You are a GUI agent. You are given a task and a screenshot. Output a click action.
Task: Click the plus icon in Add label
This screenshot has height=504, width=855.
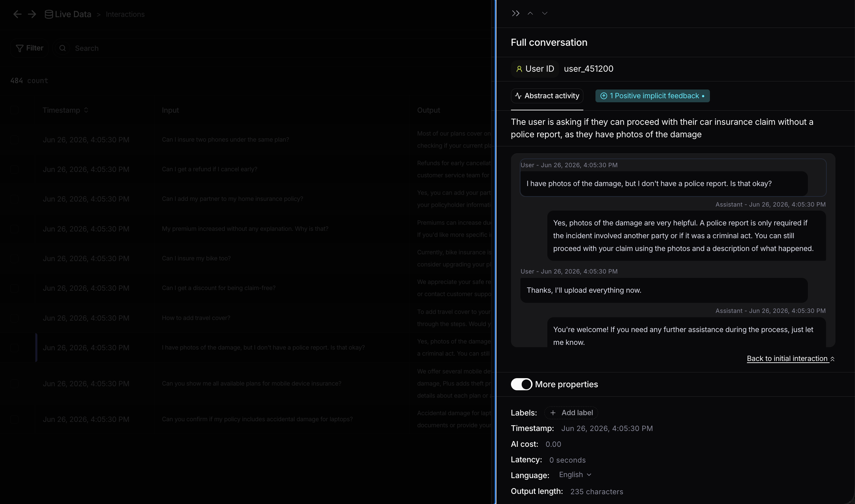(x=553, y=412)
